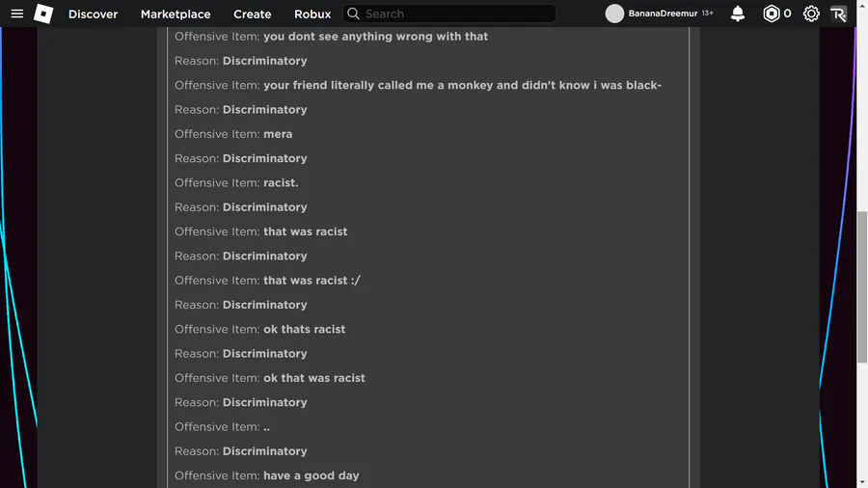Open the hamburger navigation menu
The image size is (868, 488).
[17, 14]
